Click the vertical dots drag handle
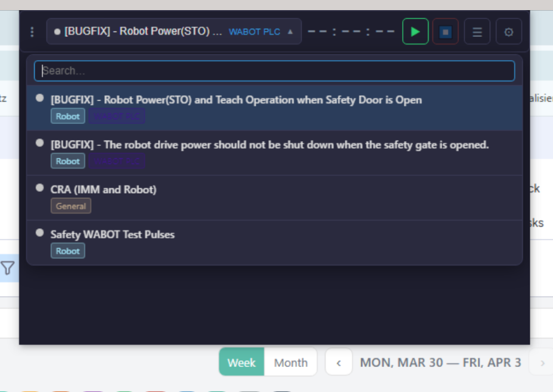Image resolution: width=553 pixels, height=392 pixels. tap(32, 32)
